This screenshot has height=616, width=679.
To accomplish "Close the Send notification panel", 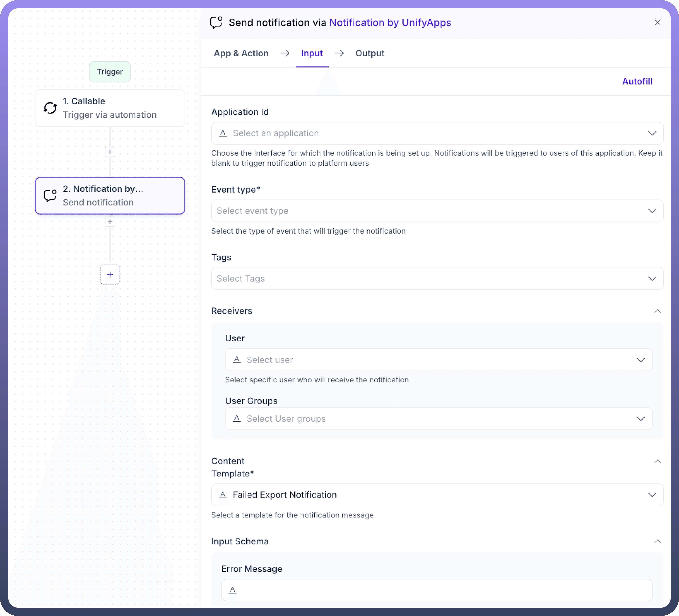I will tap(657, 23).
